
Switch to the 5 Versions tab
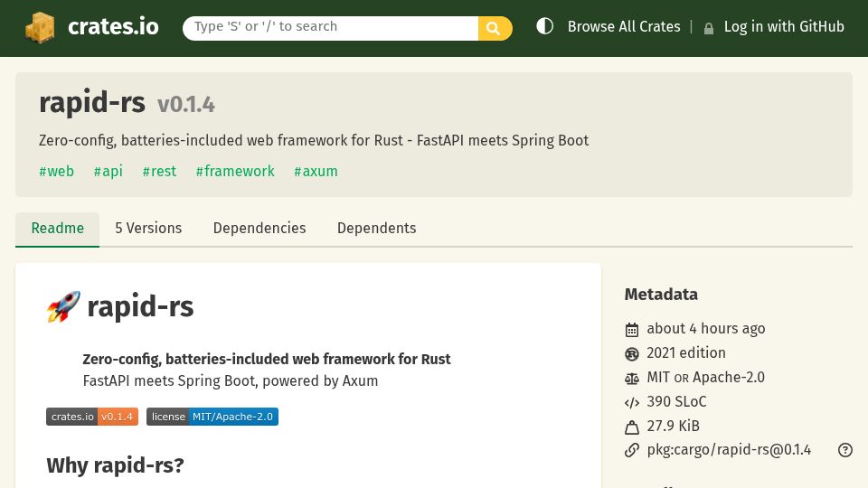(x=148, y=229)
